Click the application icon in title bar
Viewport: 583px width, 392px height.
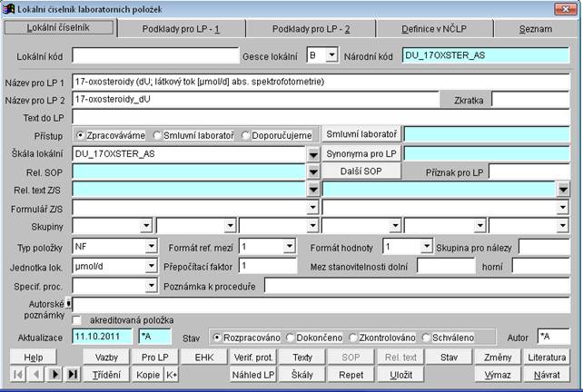click(8, 8)
